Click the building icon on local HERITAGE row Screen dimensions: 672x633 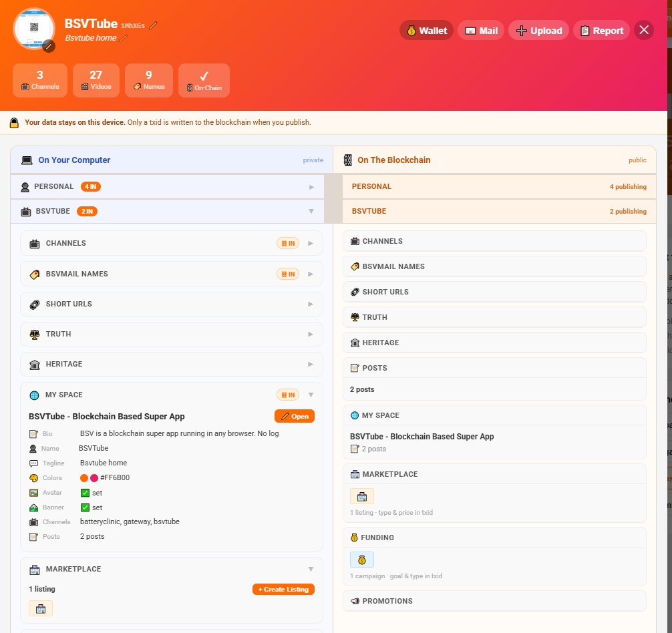35,365
